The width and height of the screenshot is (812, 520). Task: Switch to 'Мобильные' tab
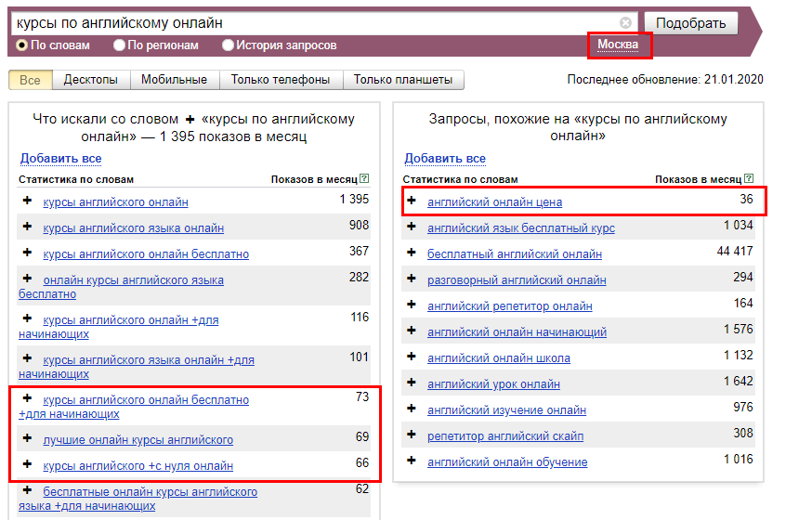point(175,80)
